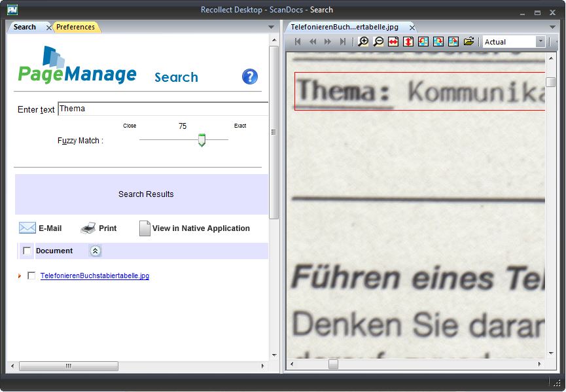Click View in Native Application
This screenshot has height=392, width=566.
coord(200,228)
